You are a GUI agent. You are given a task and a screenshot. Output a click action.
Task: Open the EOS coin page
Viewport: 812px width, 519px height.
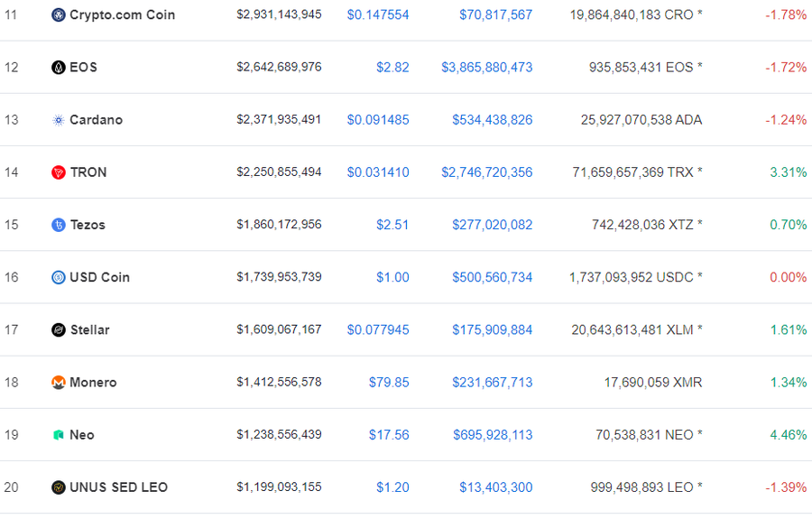pyautogui.click(x=83, y=68)
